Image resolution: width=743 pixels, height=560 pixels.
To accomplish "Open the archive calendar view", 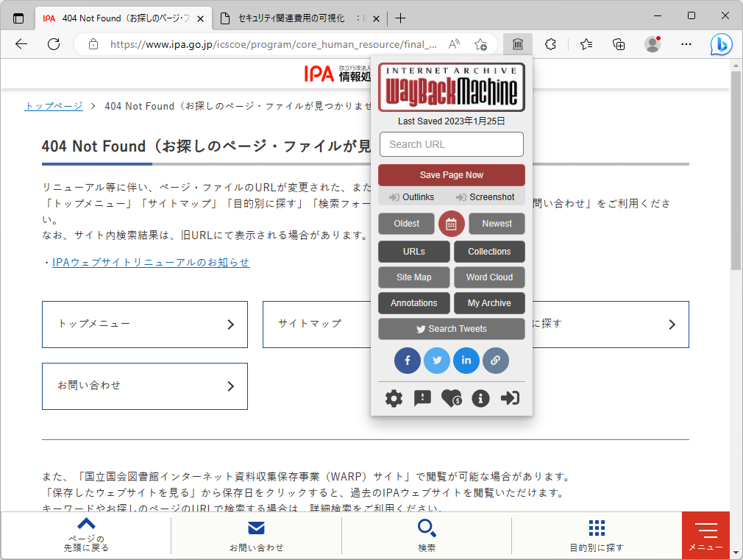I will click(x=451, y=224).
